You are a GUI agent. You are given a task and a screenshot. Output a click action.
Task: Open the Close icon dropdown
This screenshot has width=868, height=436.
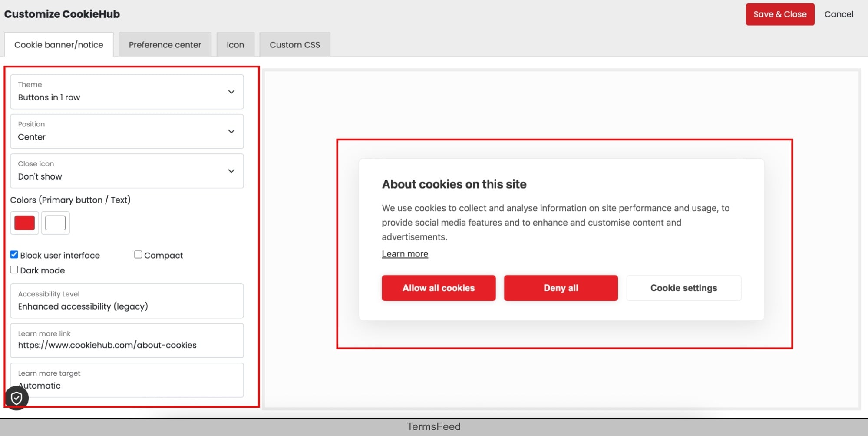click(127, 171)
